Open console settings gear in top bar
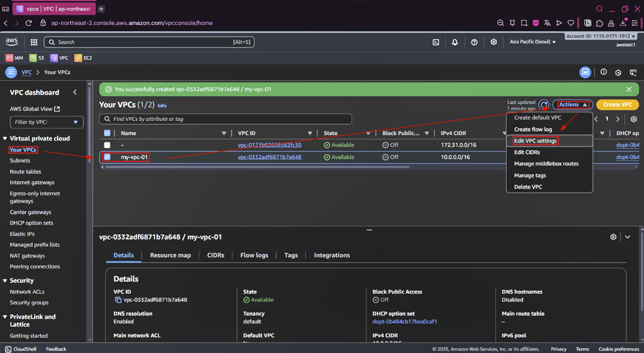This screenshot has width=644, height=353. [494, 42]
